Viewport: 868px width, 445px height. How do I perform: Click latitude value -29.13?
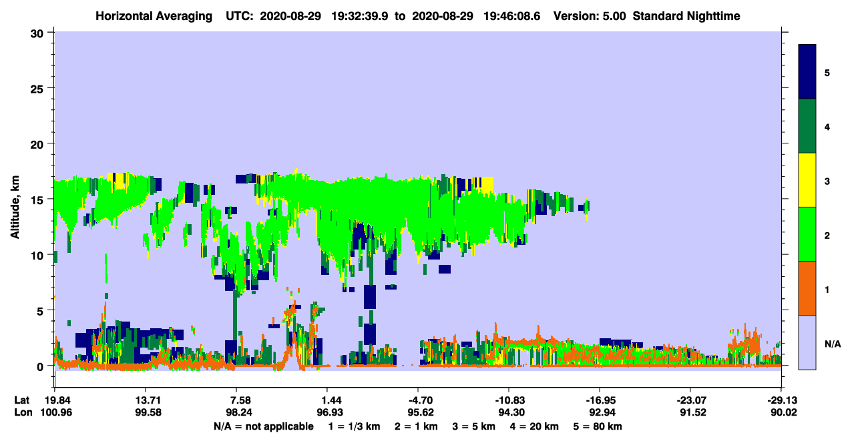point(781,400)
